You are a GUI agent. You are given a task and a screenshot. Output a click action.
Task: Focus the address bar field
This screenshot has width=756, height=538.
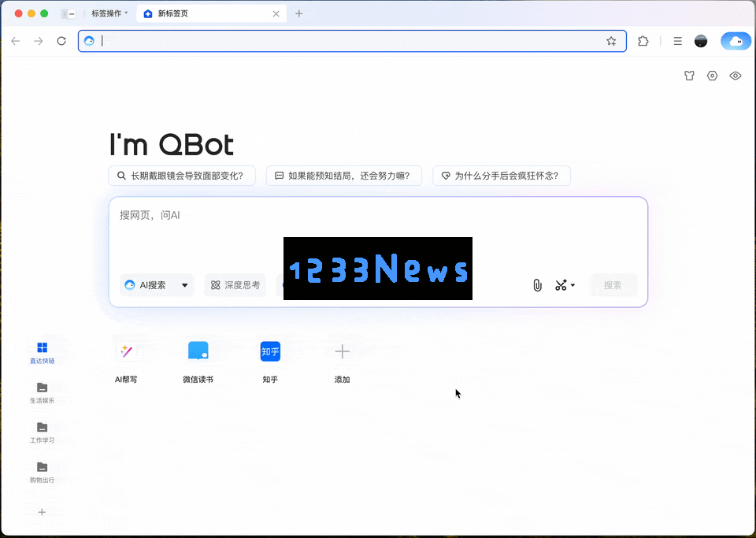352,41
